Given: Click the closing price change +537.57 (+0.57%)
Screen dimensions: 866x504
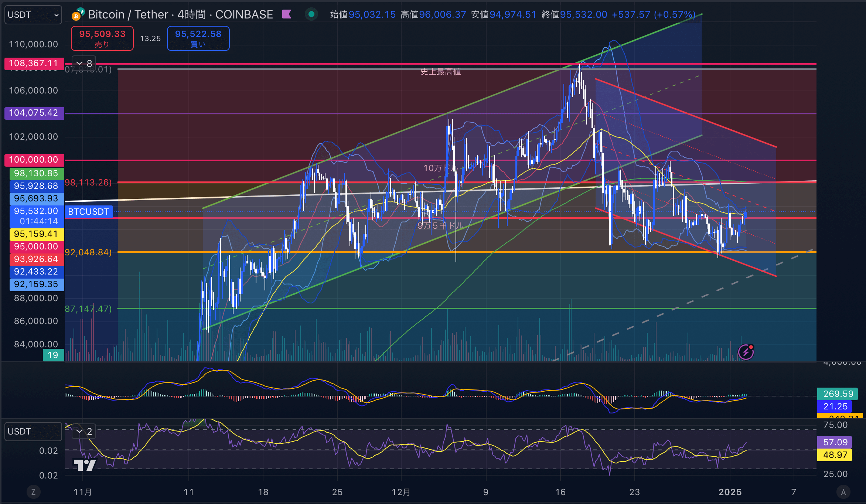Looking at the screenshot, I should coord(654,14).
